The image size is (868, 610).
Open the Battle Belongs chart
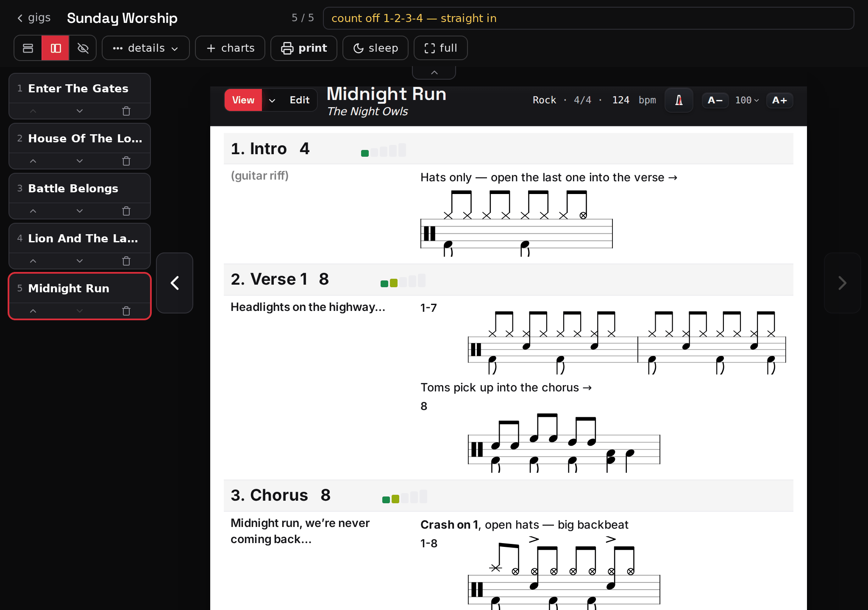point(80,189)
